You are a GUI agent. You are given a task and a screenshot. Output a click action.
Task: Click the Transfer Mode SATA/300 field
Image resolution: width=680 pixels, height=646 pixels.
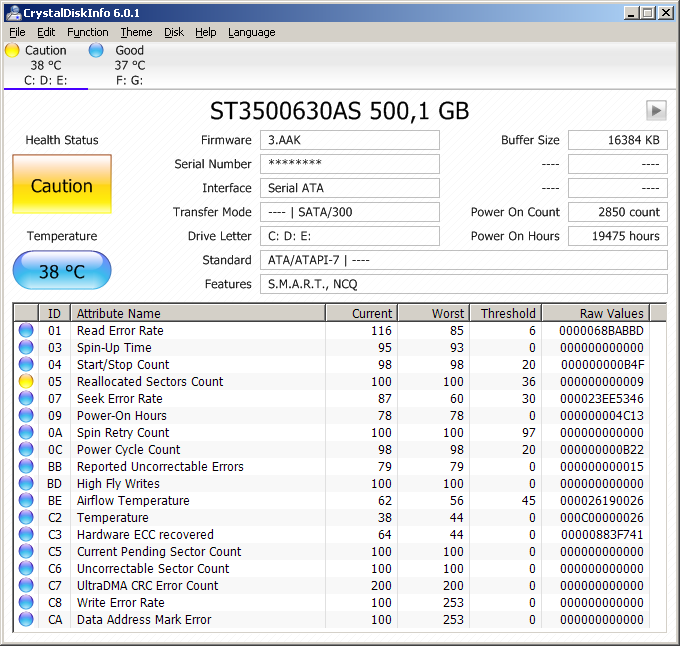[350, 212]
